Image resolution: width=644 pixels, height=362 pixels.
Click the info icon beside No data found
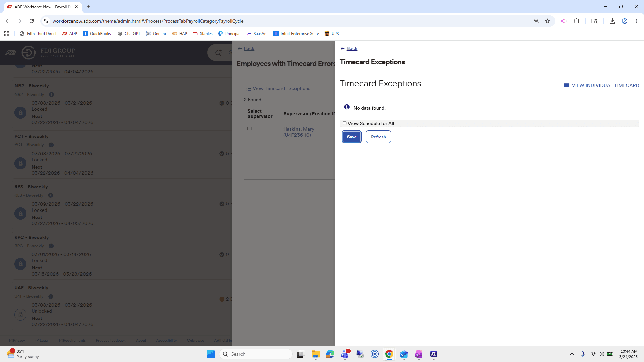[347, 107]
